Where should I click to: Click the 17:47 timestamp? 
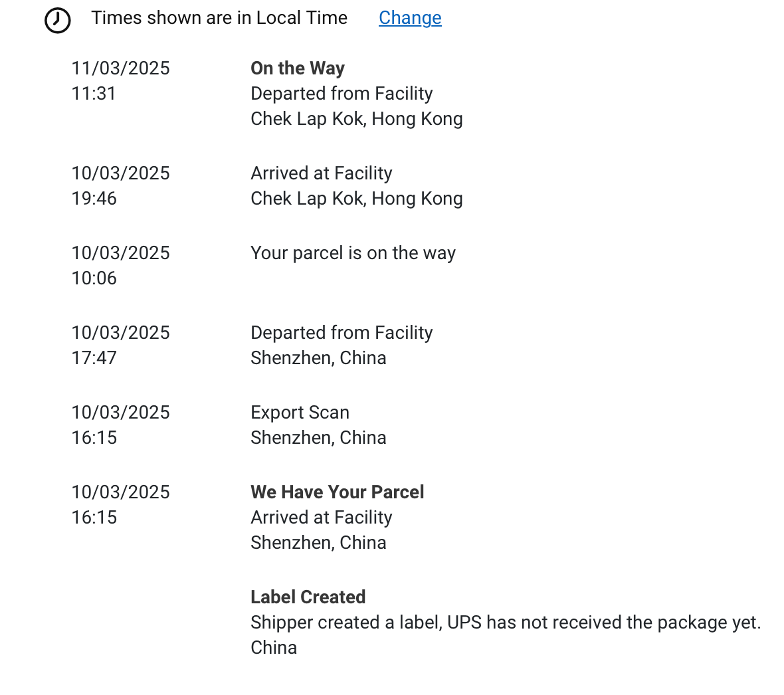click(x=94, y=358)
